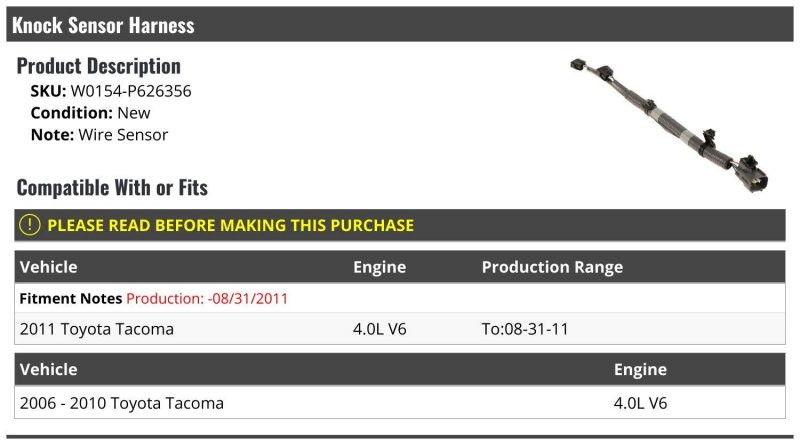Select the Compatible With or Fits heading
This screenshot has height=445, width=800.
(112, 187)
